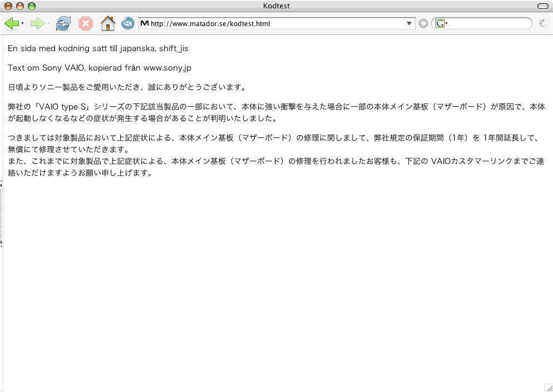Expand the address bar URL history dropdown

409,23
